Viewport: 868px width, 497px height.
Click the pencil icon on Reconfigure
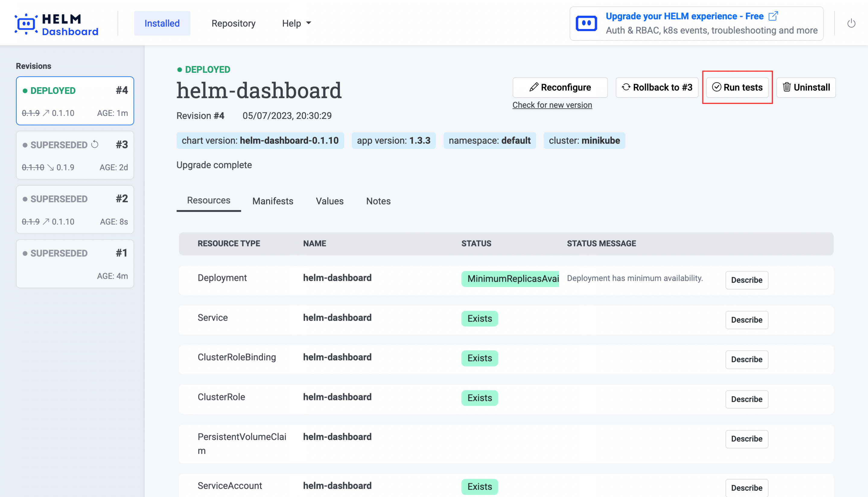[533, 87]
